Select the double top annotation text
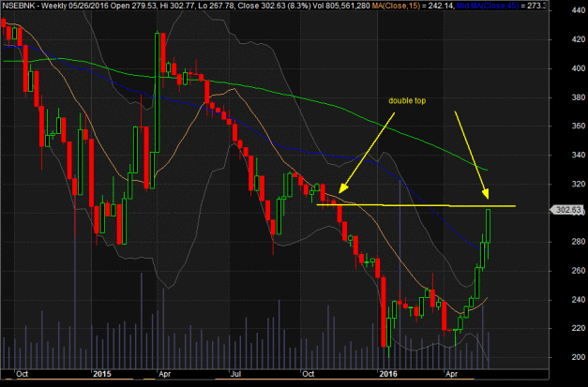Image resolution: width=588 pixels, height=387 pixels. 407,101
